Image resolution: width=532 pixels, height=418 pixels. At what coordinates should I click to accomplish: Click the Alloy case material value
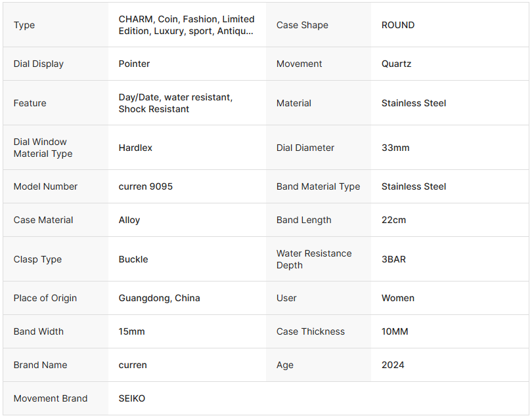click(x=129, y=220)
